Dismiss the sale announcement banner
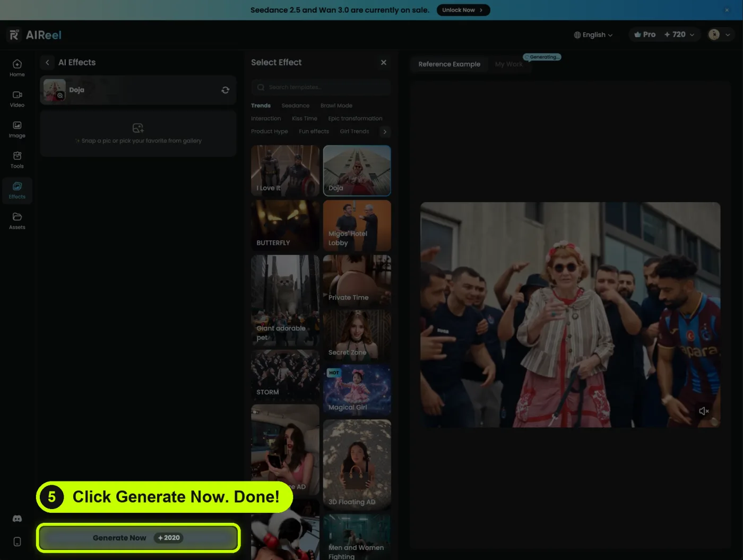Image resolution: width=743 pixels, height=560 pixels. point(727,10)
